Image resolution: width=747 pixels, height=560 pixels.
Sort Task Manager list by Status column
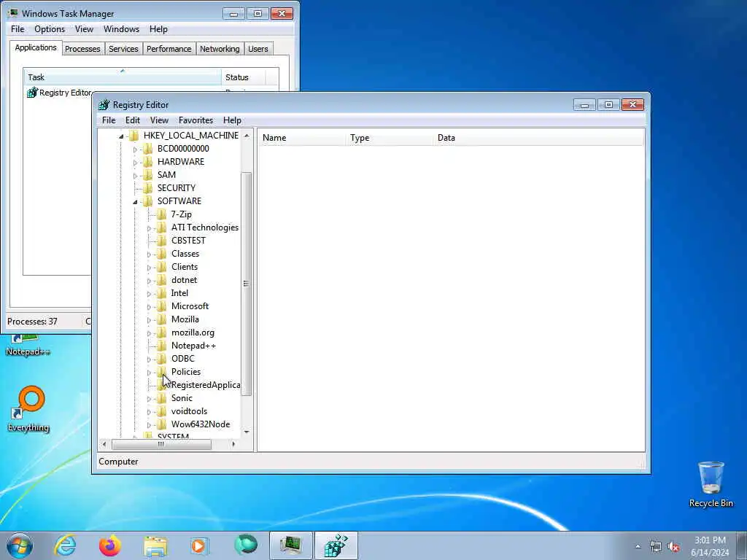(244, 77)
